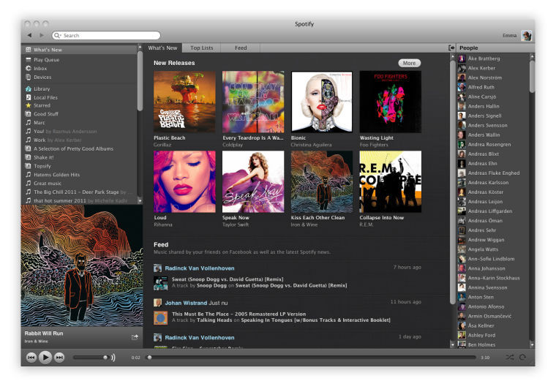Click the next track button

[x=59, y=358]
